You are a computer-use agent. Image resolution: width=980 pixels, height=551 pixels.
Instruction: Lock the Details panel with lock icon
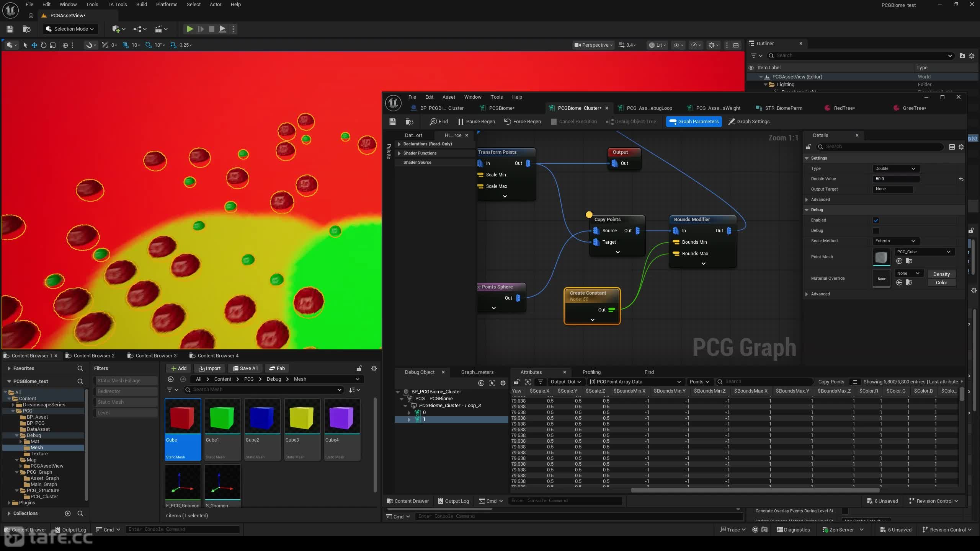(808, 147)
